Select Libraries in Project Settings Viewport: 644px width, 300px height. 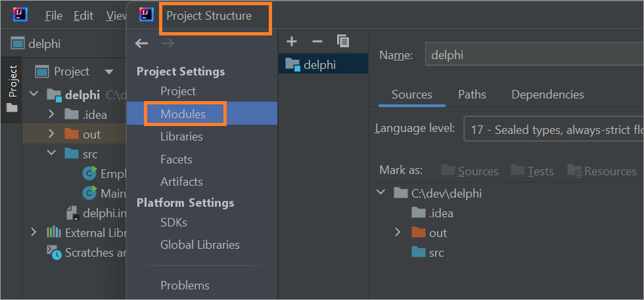[x=181, y=137]
